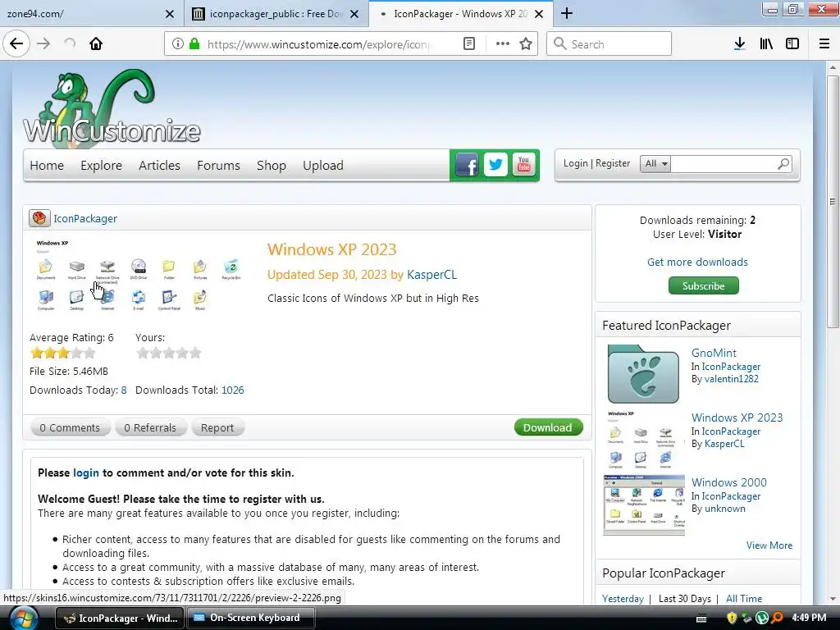Click the IconPackager red box icon
This screenshot has height=630, width=840.
pos(39,218)
